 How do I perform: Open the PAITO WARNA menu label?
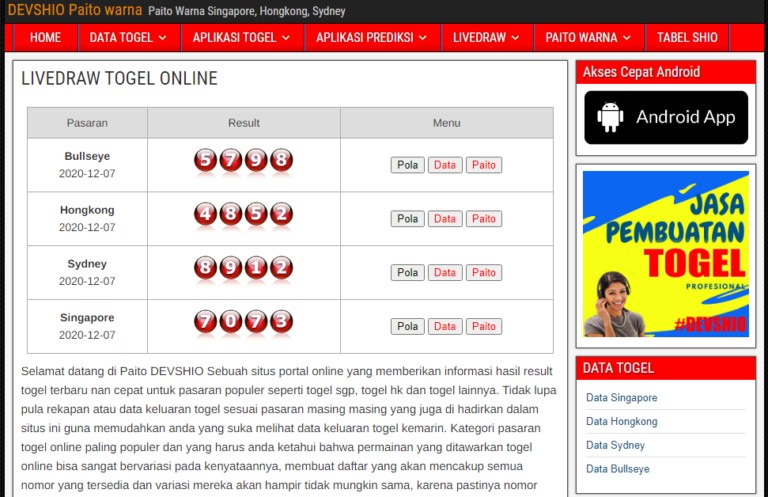(x=581, y=38)
